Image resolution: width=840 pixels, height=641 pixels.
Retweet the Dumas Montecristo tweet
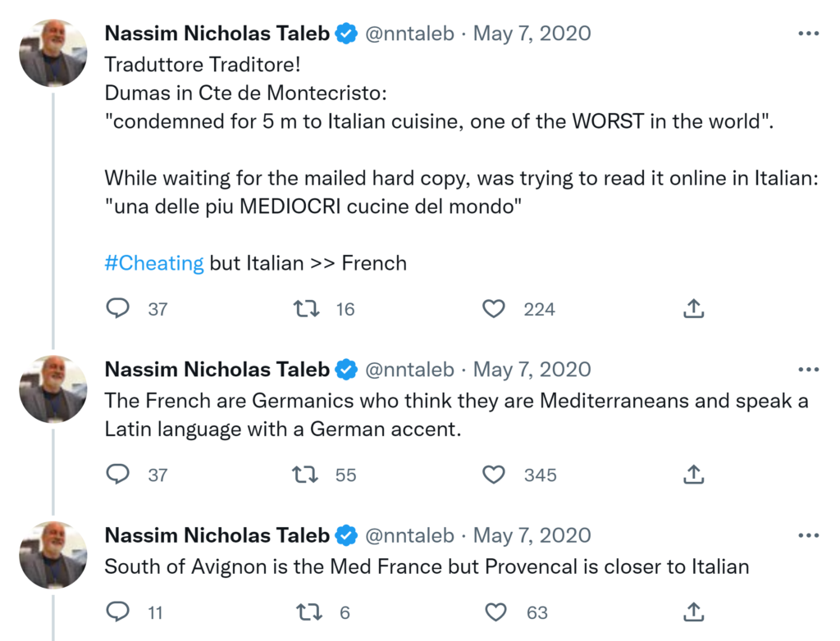pyautogui.click(x=306, y=309)
